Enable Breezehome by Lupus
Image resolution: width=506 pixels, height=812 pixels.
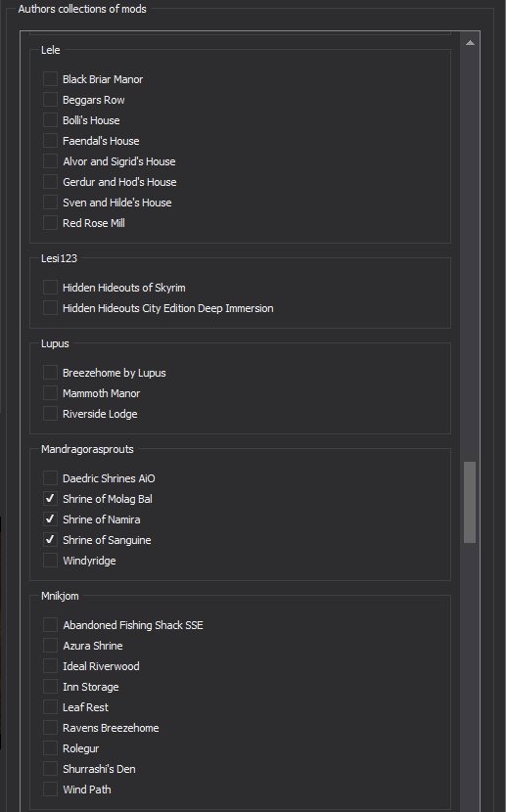(x=50, y=373)
